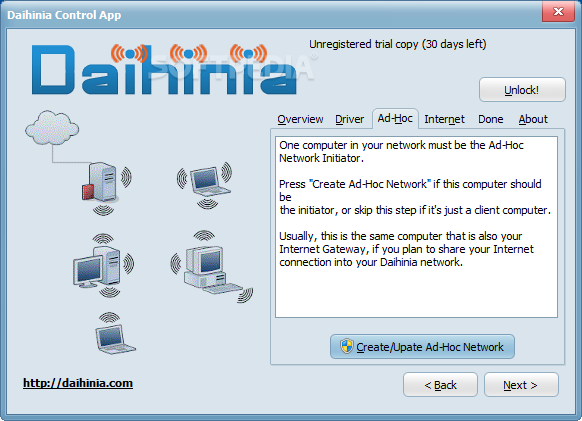
Task: Click the Internet cloud icon
Action: [x=52, y=128]
